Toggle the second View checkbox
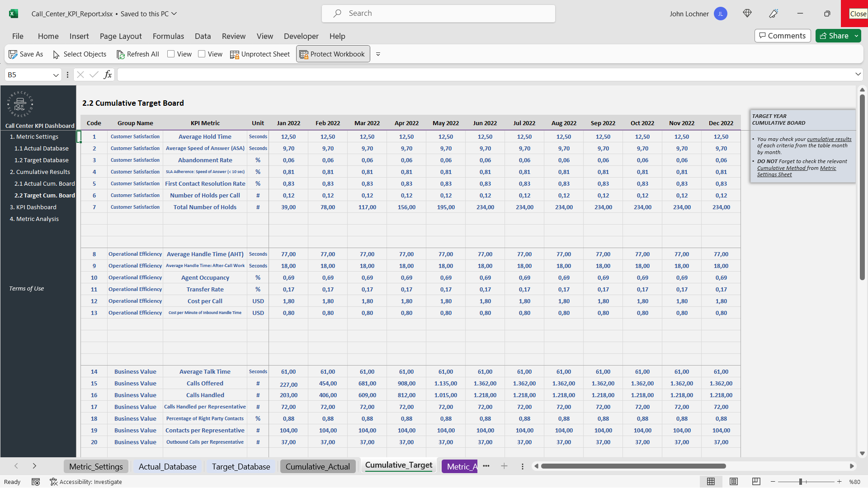The image size is (868, 488). click(x=202, y=54)
